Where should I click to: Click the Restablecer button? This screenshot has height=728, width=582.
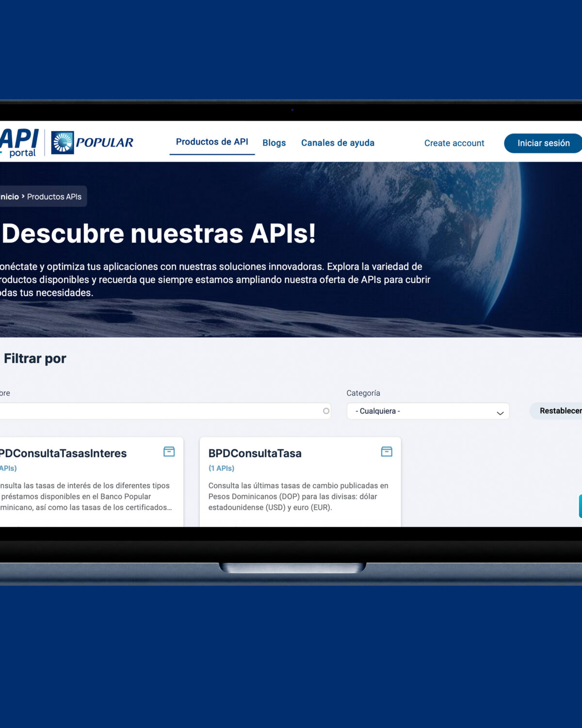pos(557,411)
